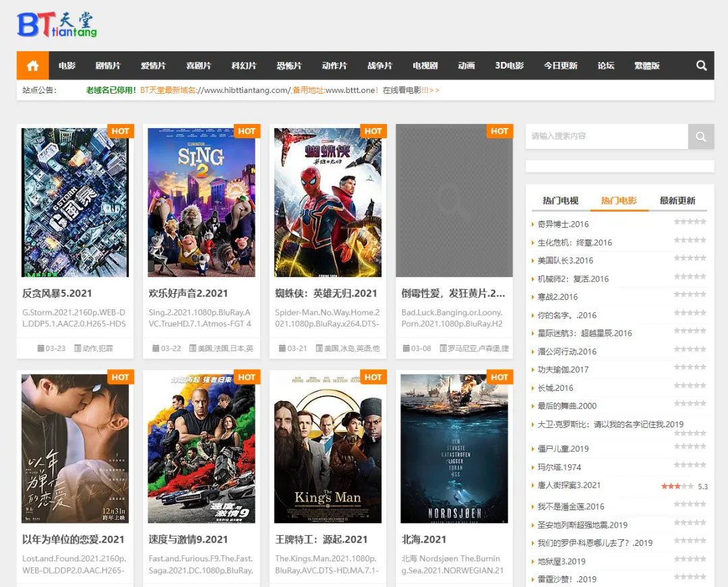The image size is (728, 587).
Task: Click the HOT badge on 反贪风暴5 poster
Action: click(120, 131)
